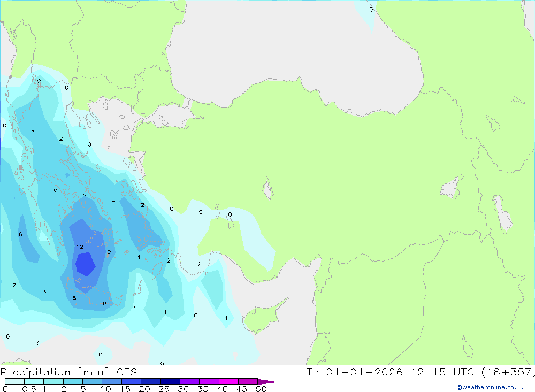Select the 30–35 mm purple legend swatch

click(x=190, y=381)
